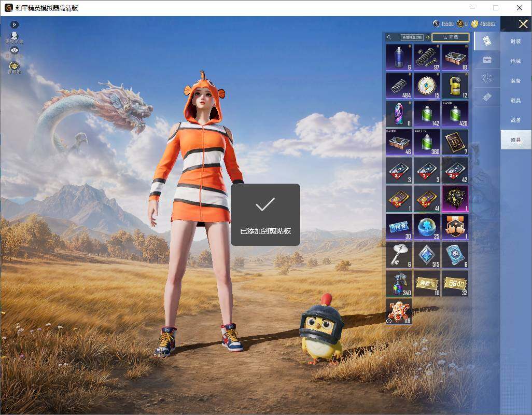The image size is (532, 415).
Task: Select the blue spray can item with count 6
Action: [x=399, y=58]
